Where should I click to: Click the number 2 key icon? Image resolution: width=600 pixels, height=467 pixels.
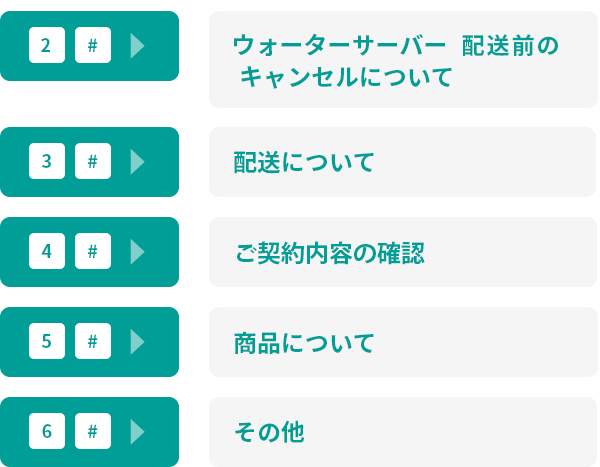pos(47,45)
